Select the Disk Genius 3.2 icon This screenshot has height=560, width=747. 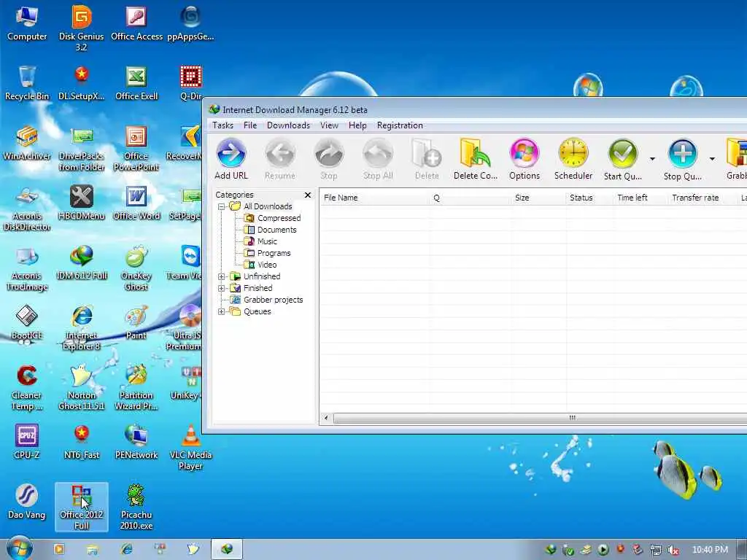pos(82,28)
